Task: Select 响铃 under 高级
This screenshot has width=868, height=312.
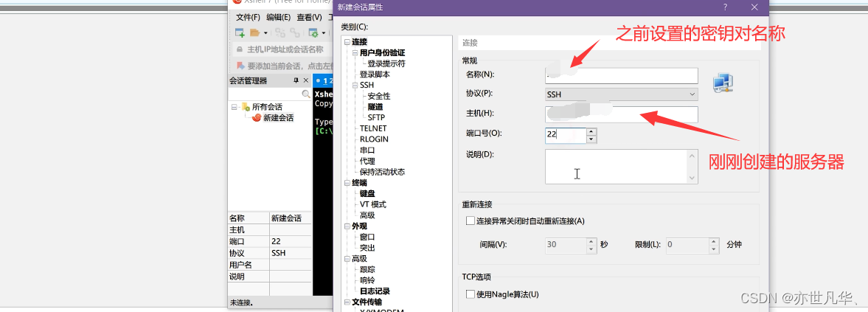Action: coord(367,280)
